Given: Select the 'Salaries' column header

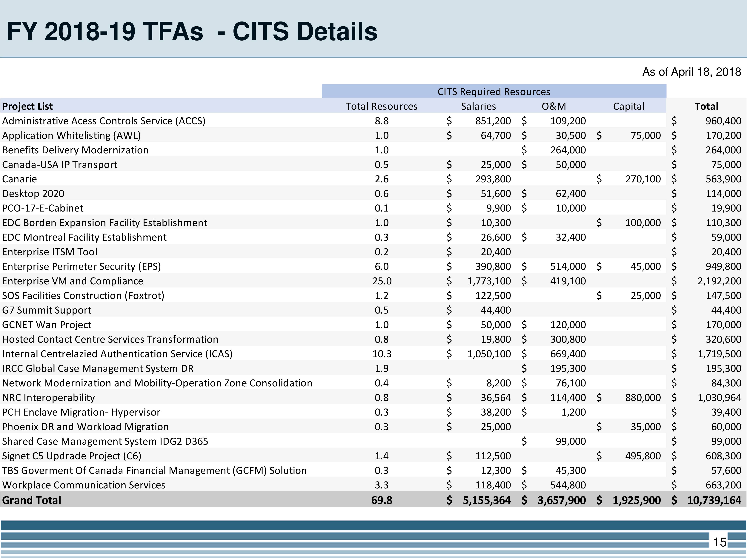Looking at the screenshot, I should click(479, 106).
